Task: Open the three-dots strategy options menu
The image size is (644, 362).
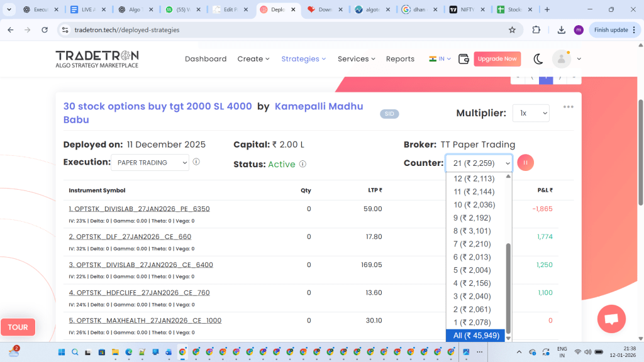Action: [569, 107]
